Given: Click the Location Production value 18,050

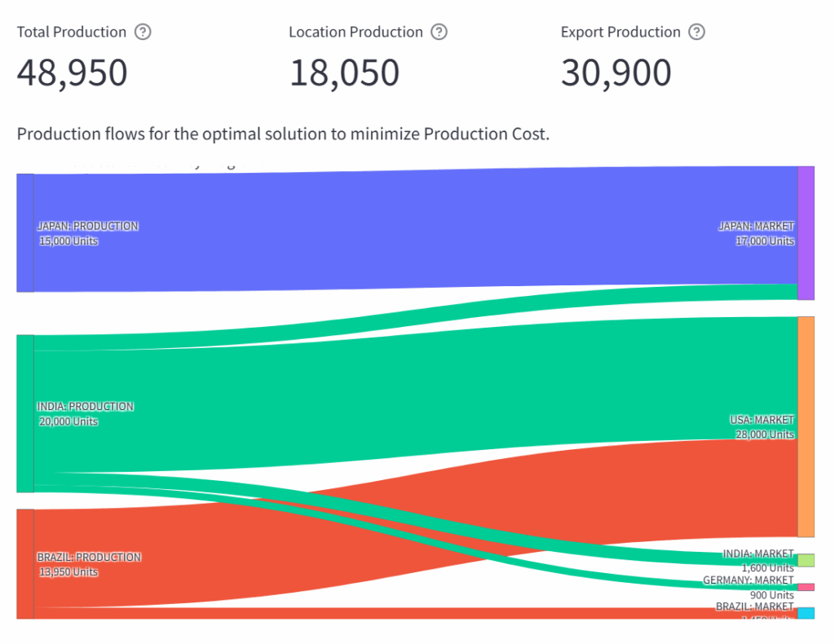Looking at the screenshot, I should [x=344, y=73].
